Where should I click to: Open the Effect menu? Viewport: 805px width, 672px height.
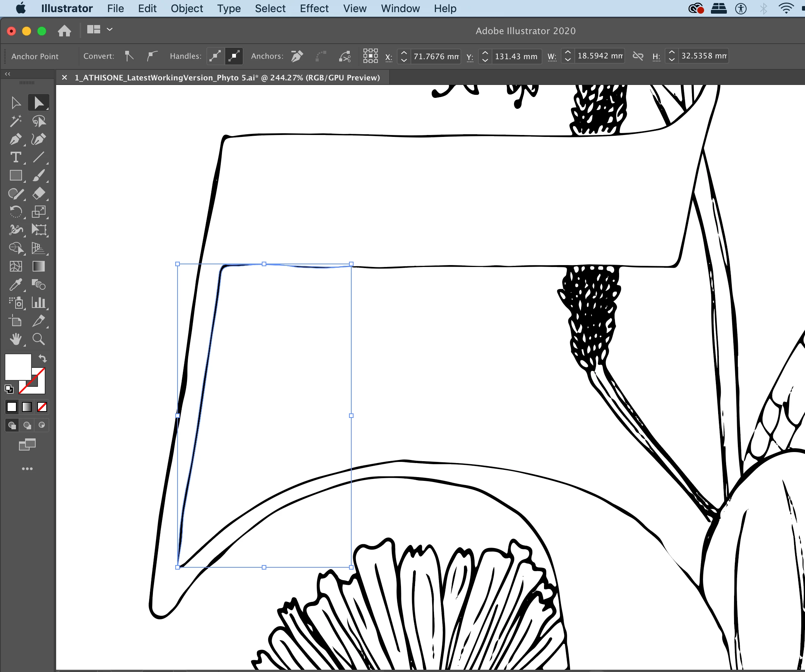click(x=314, y=8)
